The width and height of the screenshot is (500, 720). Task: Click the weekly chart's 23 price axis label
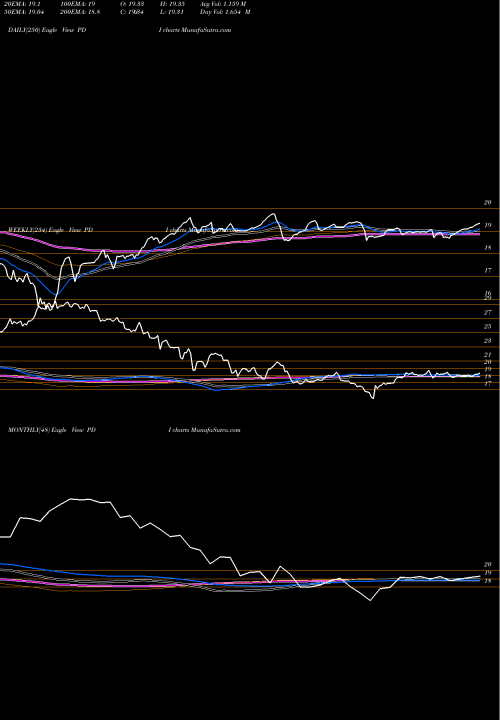(x=488, y=341)
